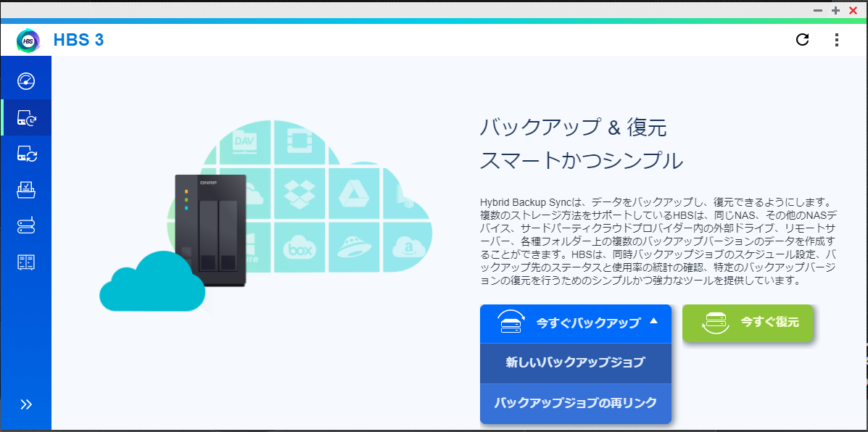Screen dimensions: 868x432
Task: Select the Backup & Restore sidebar icon
Action: click(26, 117)
